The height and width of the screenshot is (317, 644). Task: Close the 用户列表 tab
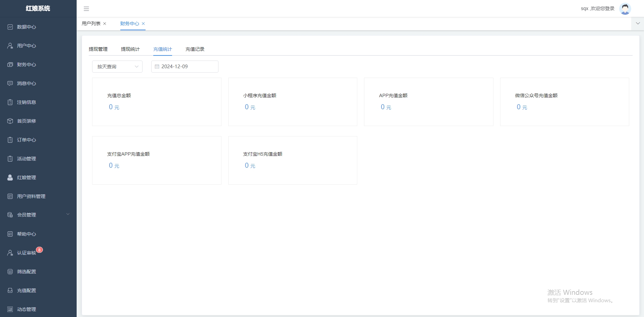click(105, 24)
